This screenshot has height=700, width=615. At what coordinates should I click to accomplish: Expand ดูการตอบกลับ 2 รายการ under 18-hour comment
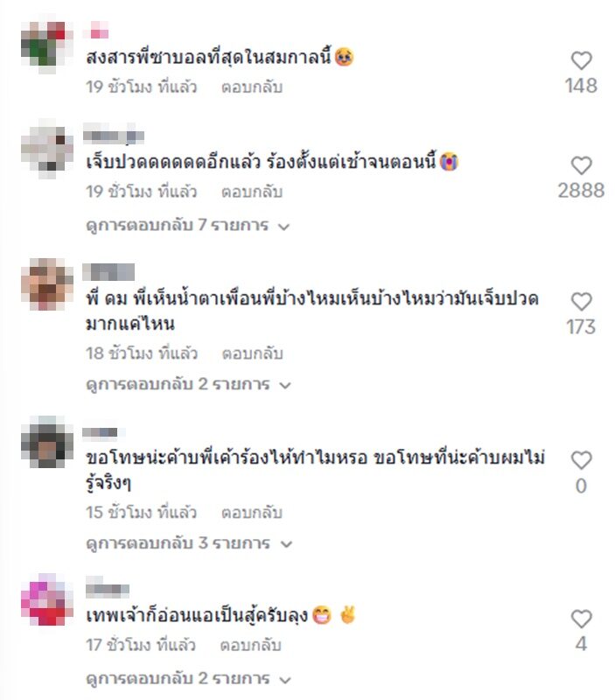tap(188, 384)
